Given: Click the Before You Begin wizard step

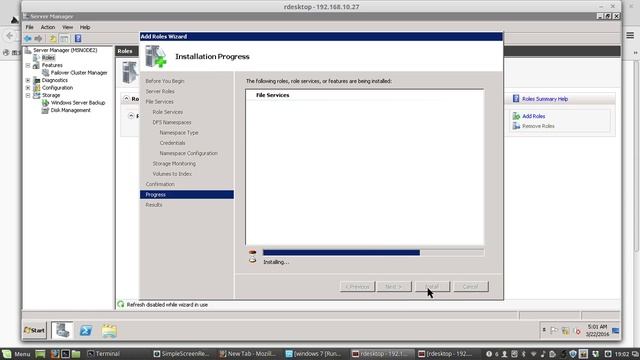Looking at the screenshot, I should 165,81.
